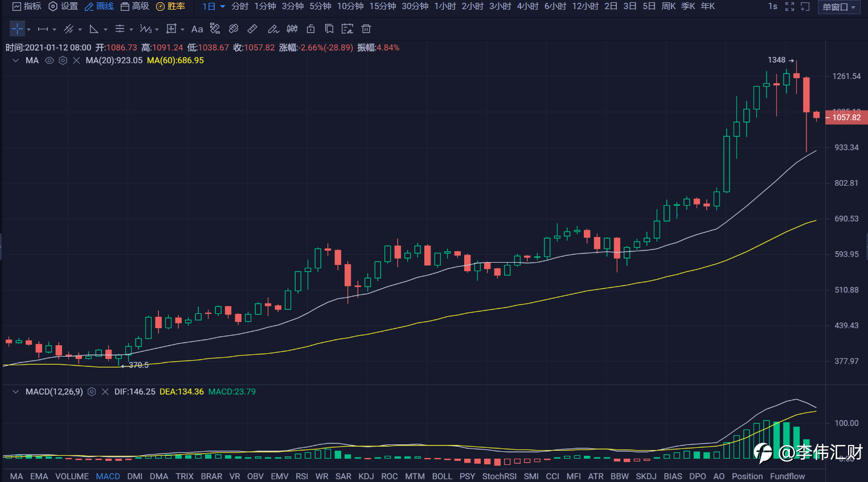Click the drawing list edit icon

[x=347, y=28]
